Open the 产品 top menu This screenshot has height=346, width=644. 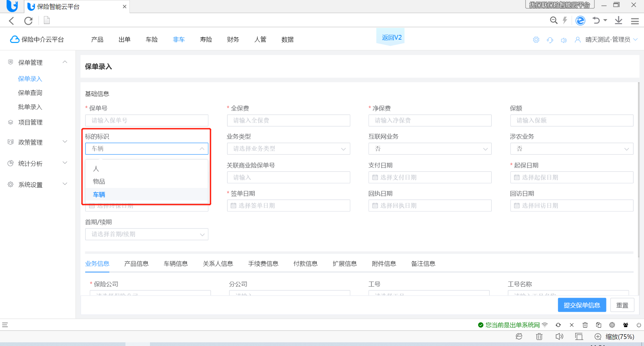pos(97,40)
